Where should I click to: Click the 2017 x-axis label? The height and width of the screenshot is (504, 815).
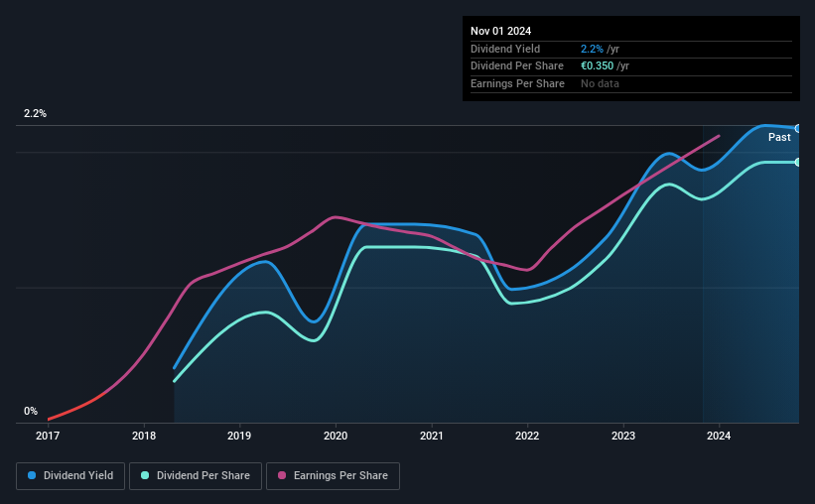click(x=48, y=436)
